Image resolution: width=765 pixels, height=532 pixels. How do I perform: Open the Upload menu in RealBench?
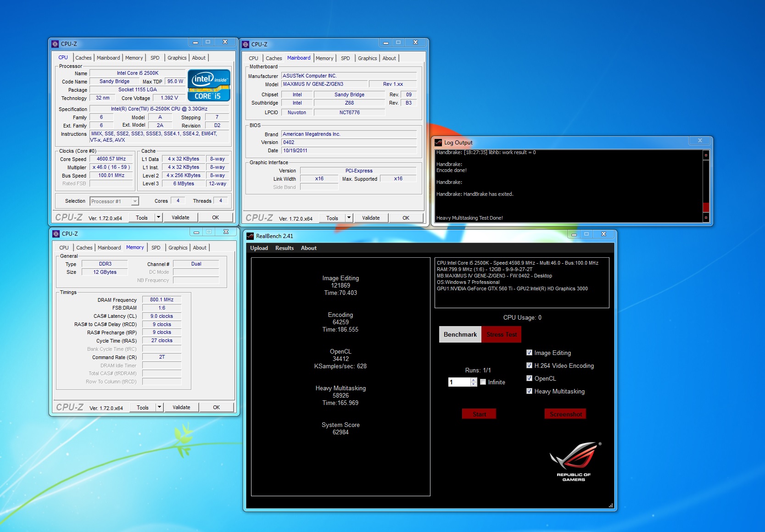[x=259, y=248]
